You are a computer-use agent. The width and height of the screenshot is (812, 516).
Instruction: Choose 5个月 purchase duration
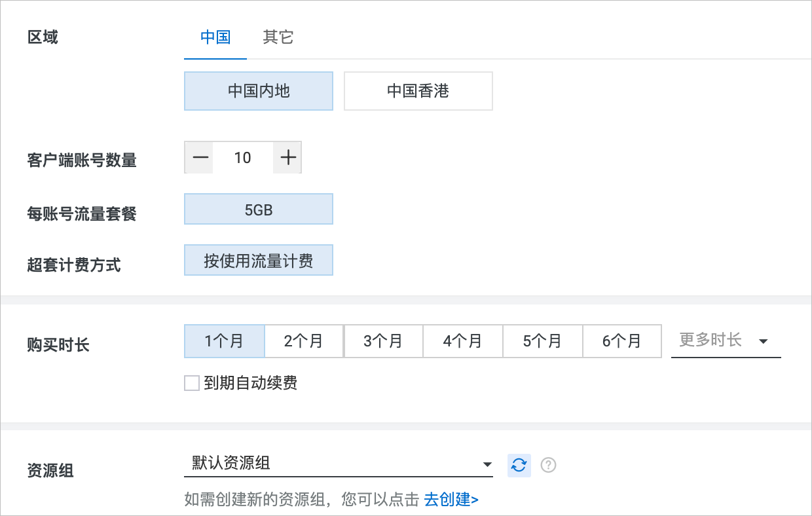[543, 341]
